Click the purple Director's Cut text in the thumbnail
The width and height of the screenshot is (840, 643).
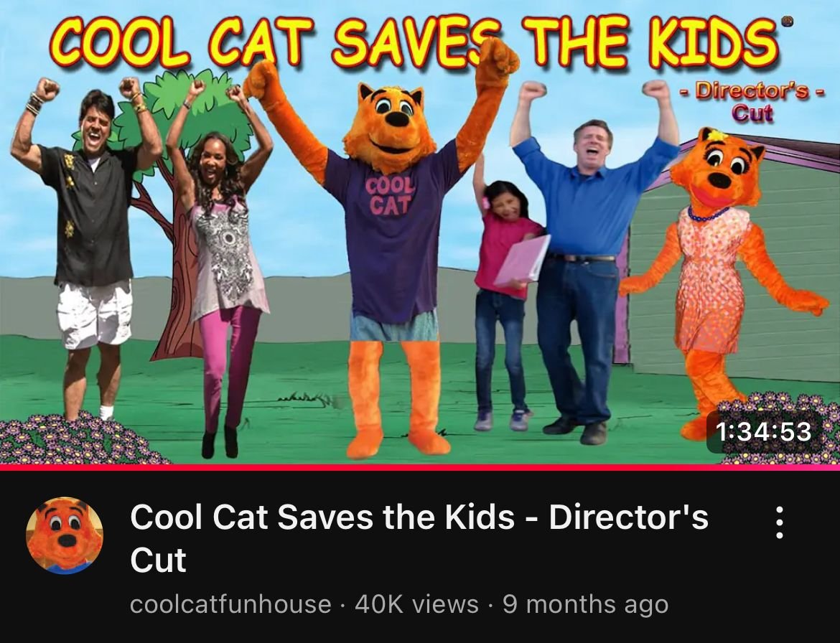(x=752, y=102)
